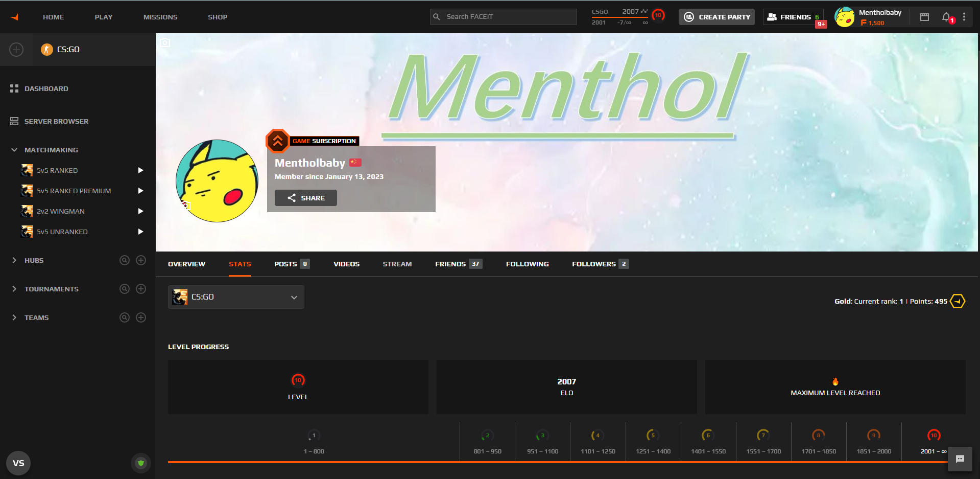
Task: Click the 1,500 FACEIT points balance
Action: [872, 23]
